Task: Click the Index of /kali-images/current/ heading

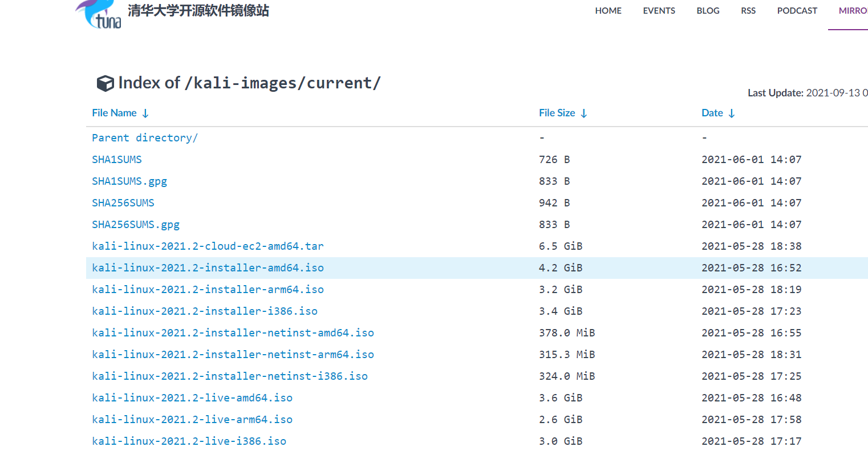Action: [249, 83]
